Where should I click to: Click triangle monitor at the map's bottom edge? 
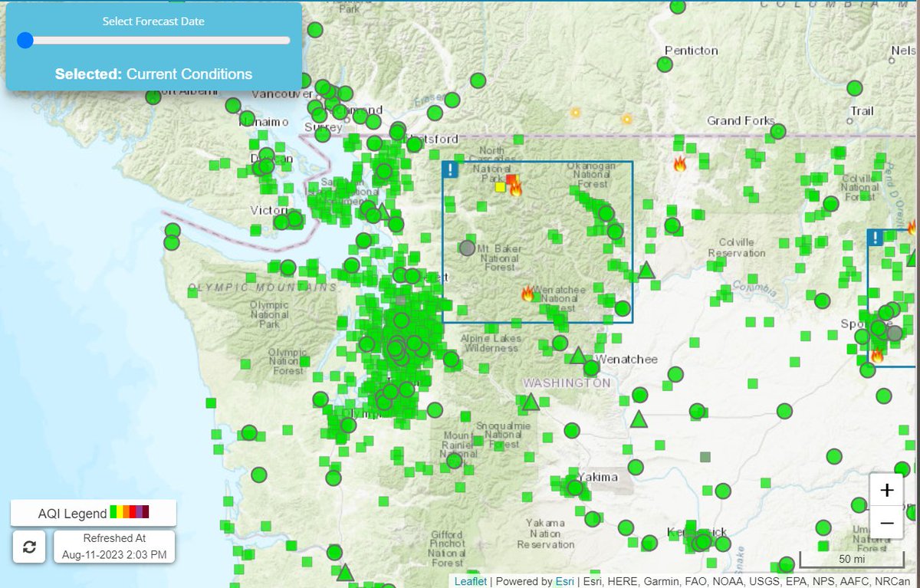tap(345, 573)
